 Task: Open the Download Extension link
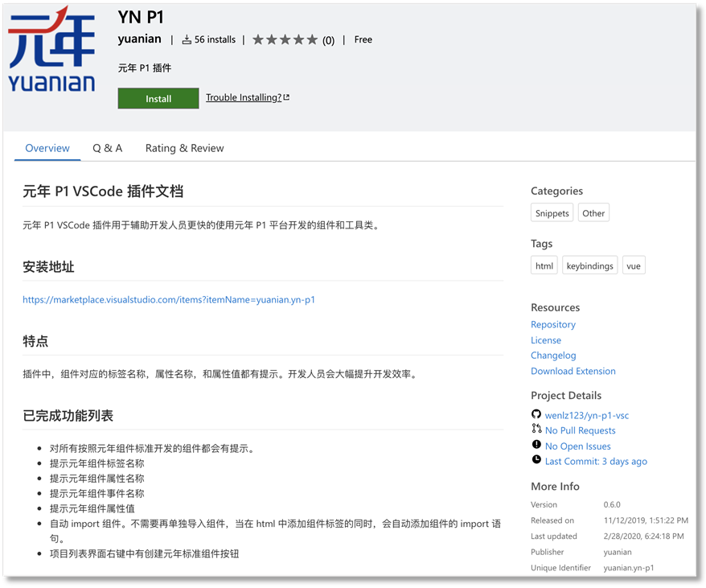(573, 371)
